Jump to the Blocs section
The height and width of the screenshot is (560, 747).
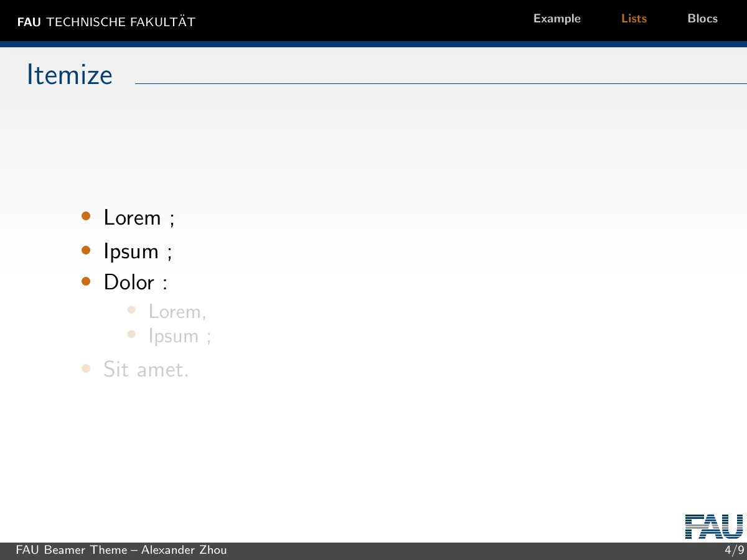702,19
